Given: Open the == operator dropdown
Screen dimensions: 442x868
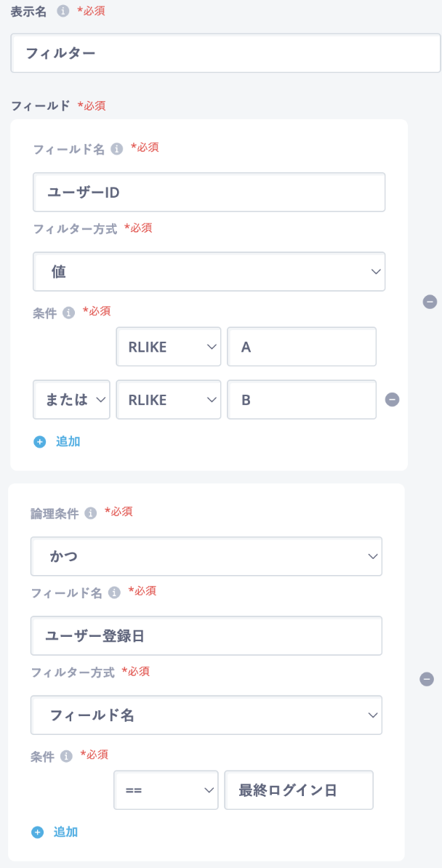Looking at the screenshot, I should (x=166, y=790).
